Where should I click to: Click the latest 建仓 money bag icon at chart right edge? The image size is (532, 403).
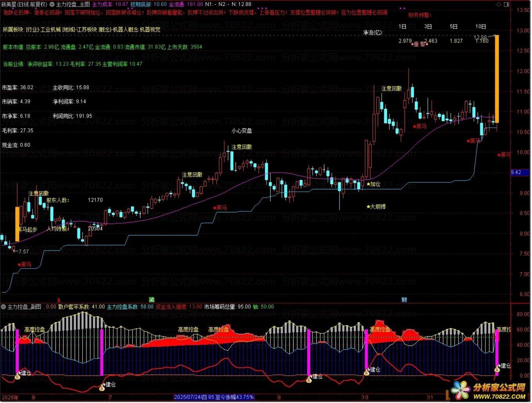point(497,369)
